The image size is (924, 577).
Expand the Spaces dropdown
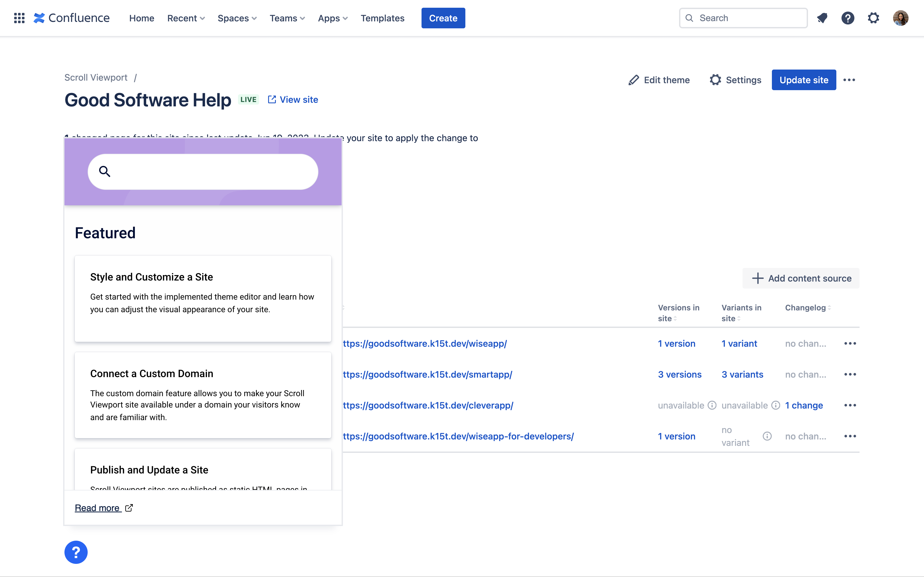tap(237, 18)
